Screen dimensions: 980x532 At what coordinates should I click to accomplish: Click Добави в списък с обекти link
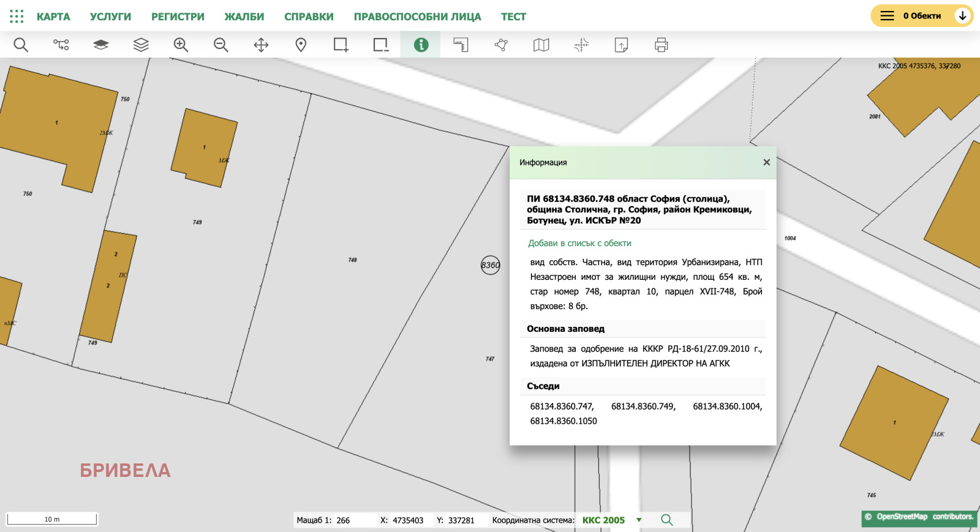[579, 243]
